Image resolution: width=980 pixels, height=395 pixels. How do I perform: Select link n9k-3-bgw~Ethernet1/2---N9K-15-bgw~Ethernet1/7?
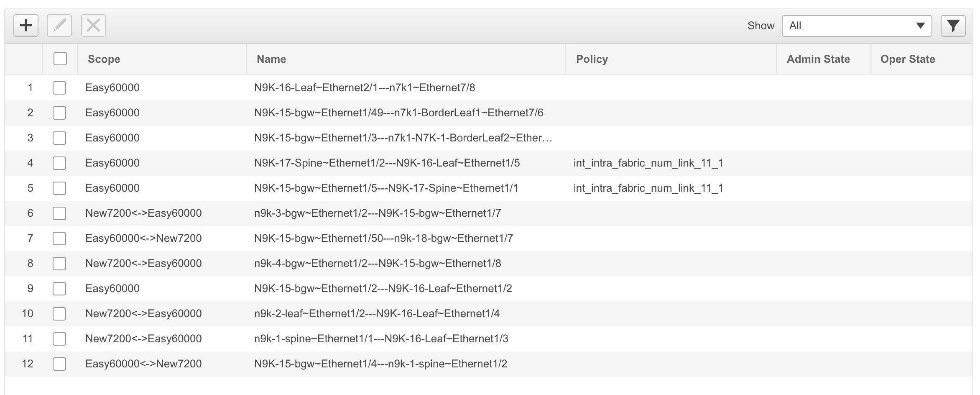pos(378,213)
